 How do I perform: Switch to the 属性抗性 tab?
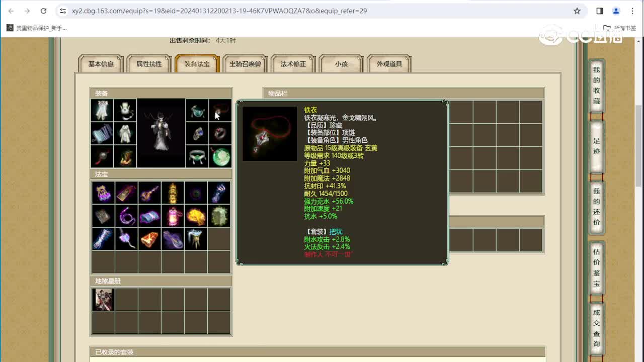[149, 64]
